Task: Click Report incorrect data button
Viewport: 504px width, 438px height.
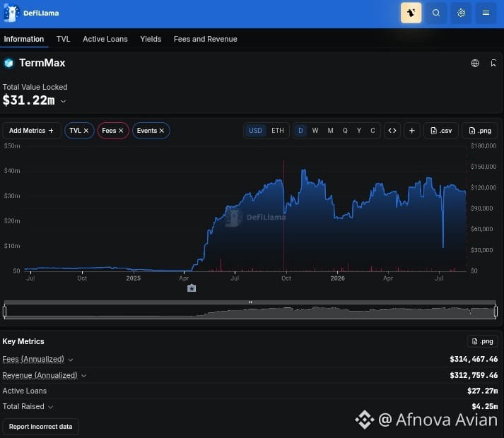Action: (40, 427)
